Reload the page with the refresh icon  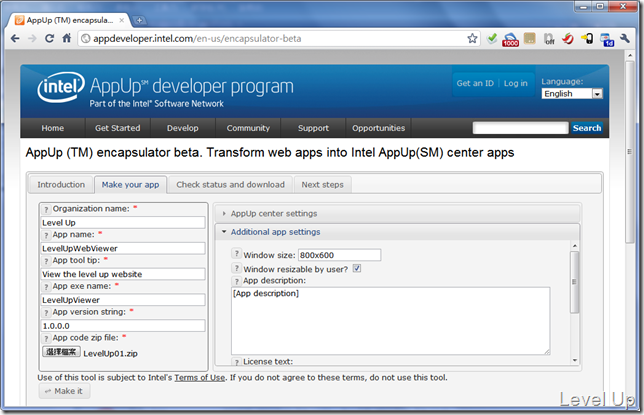49,39
